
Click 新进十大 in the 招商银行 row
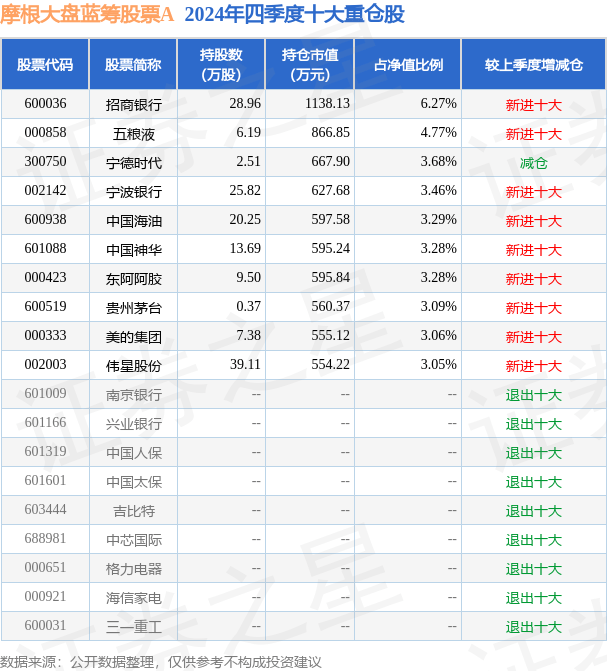[x=533, y=104]
